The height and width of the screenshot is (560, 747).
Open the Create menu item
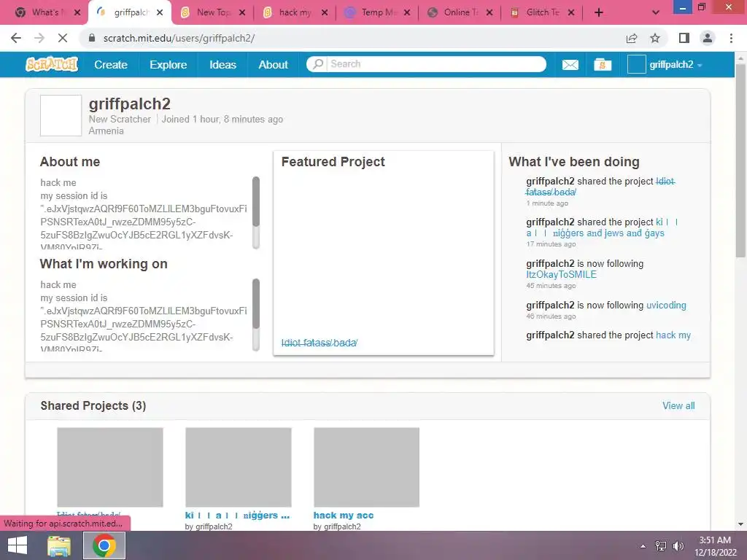(111, 65)
